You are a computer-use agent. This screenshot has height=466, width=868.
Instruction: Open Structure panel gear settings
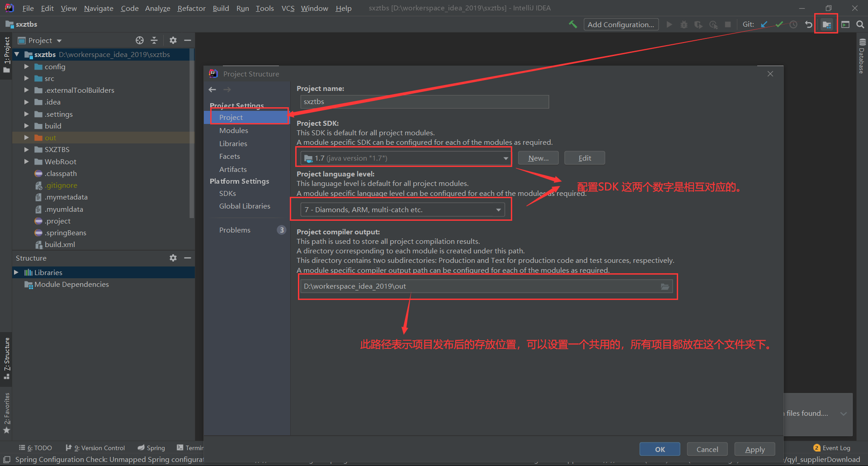click(x=173, y=258)
